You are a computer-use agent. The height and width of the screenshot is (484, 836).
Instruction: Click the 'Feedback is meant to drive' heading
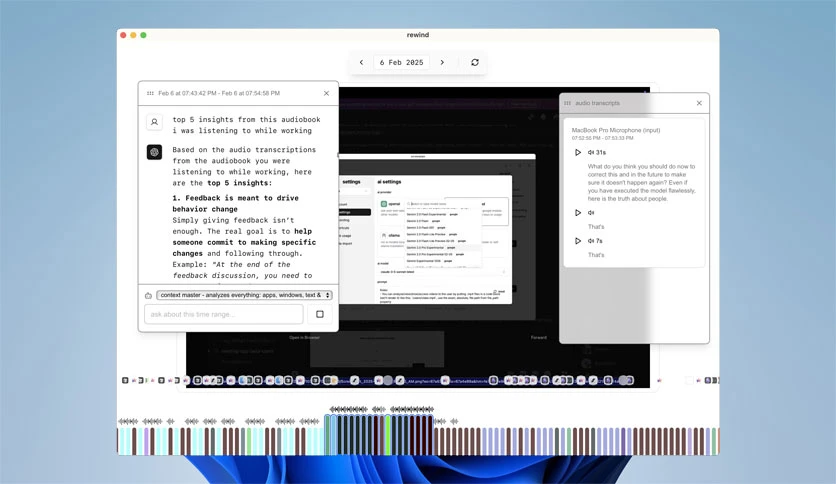[x=236, y=204]
